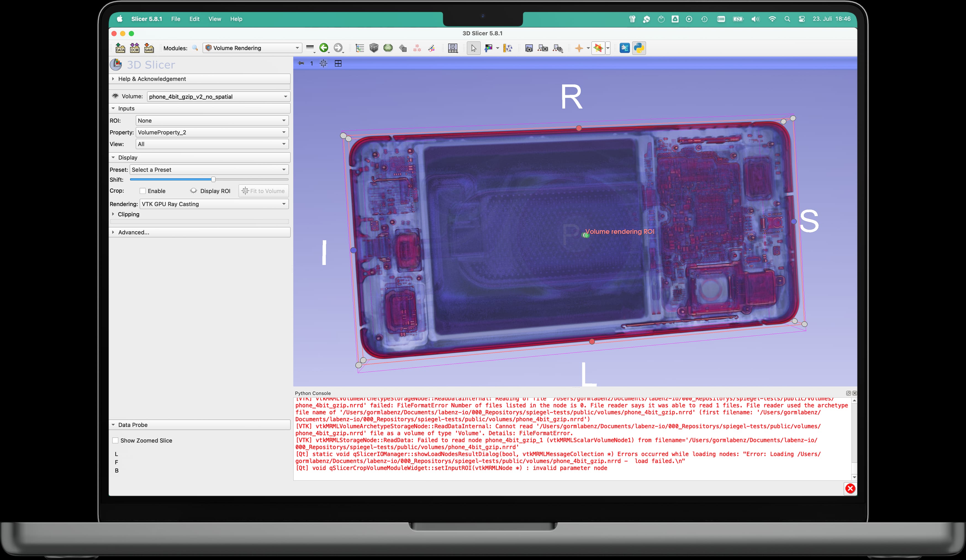This screenshot has width=966, height=560.
Task: Click the red error status icon
Action: 850,488
